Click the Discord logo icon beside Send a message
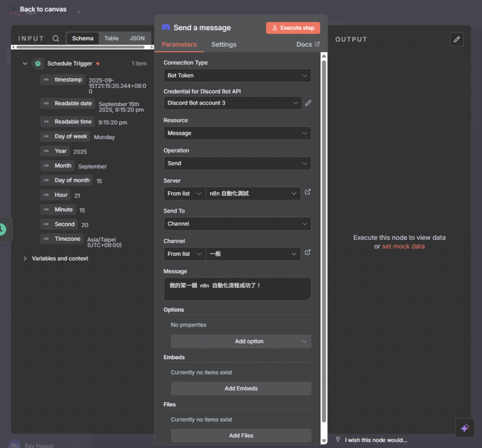The height and width of the screenshot is (448, 482). [166, 27]
